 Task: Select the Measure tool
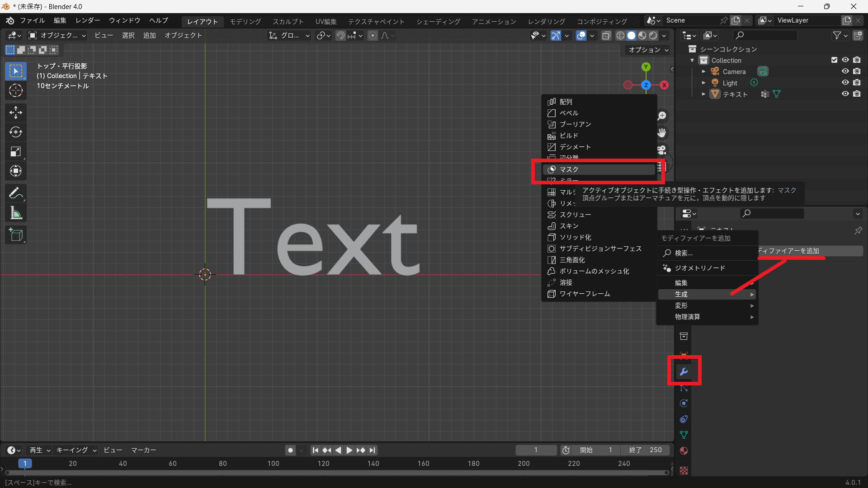pos(16,213)
